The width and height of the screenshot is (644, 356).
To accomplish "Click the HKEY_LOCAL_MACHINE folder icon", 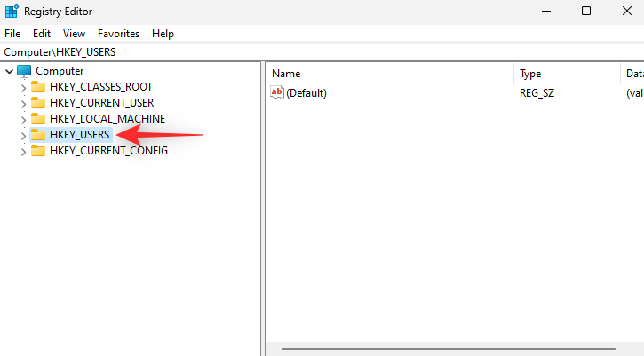I will pyautogui.click(x=38, y=119).
